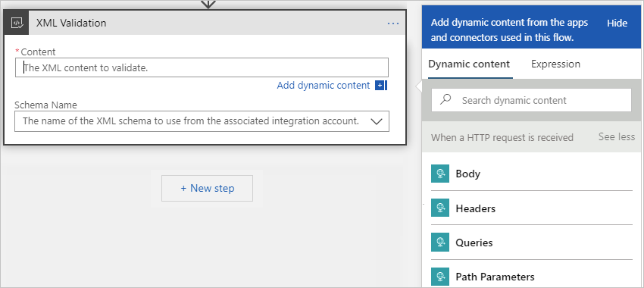Select the Queries dynamic content item
The image size is (644, 288).
(x=531, y=243)
